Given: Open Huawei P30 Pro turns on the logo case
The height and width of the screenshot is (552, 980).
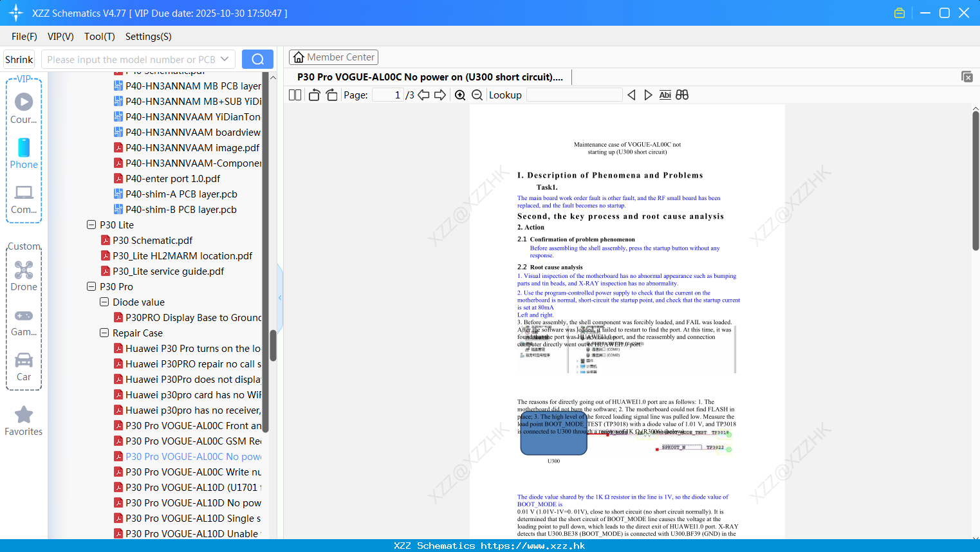Looking at the screenshot, I should pyautogui.click(x=187, y=348).
